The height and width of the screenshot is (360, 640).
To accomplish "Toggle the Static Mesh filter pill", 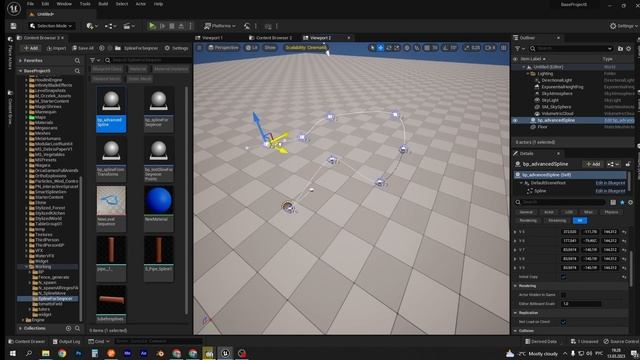I will point(139,78).
